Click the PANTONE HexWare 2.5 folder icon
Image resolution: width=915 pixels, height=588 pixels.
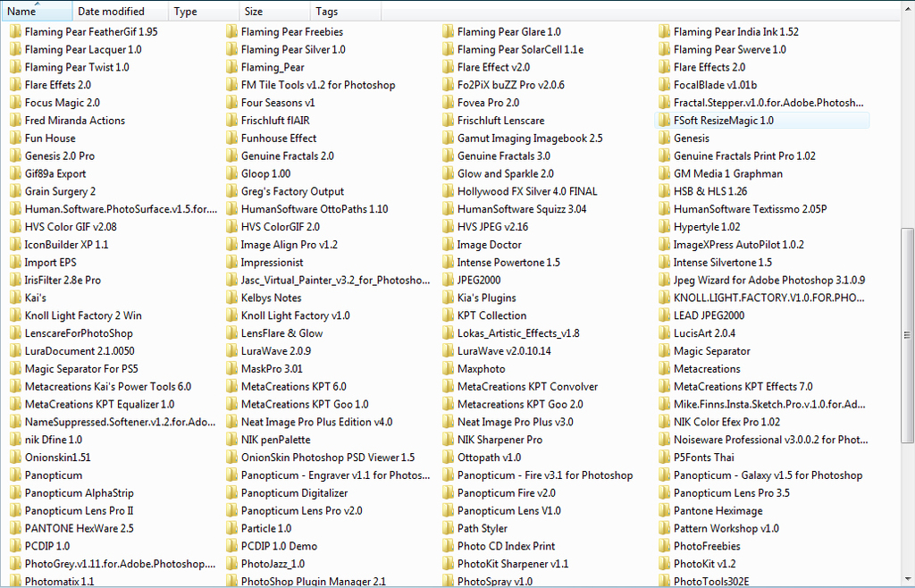[16, 528]
